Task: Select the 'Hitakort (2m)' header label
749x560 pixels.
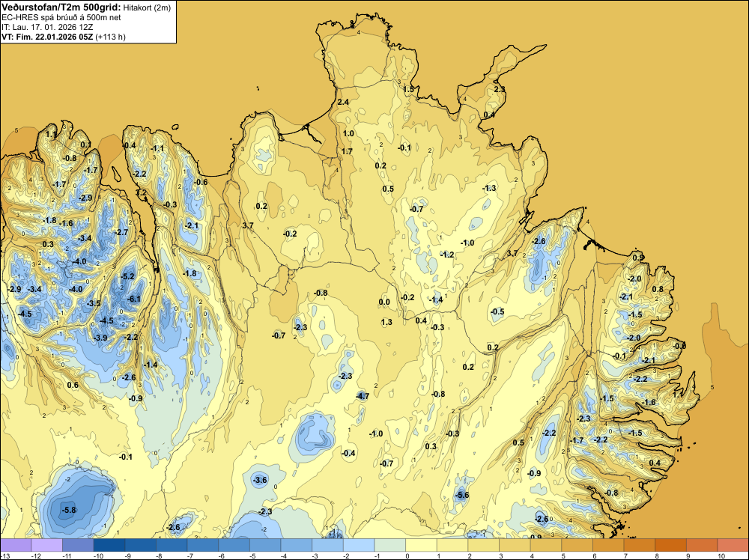Action: tap(147, 7)
